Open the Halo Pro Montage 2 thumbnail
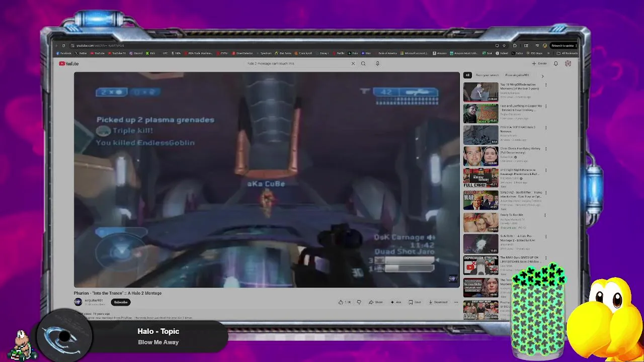 480,243
